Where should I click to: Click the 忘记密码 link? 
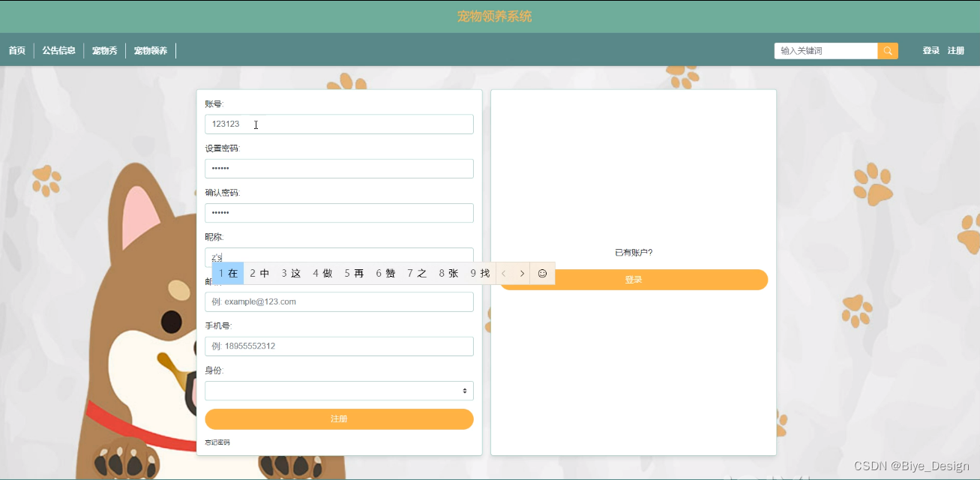pyautogui.click(x=217, y=442)
